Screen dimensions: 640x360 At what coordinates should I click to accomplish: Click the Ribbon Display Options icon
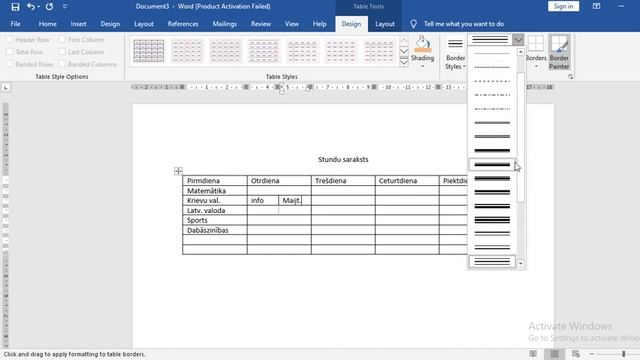pos(596,6)
